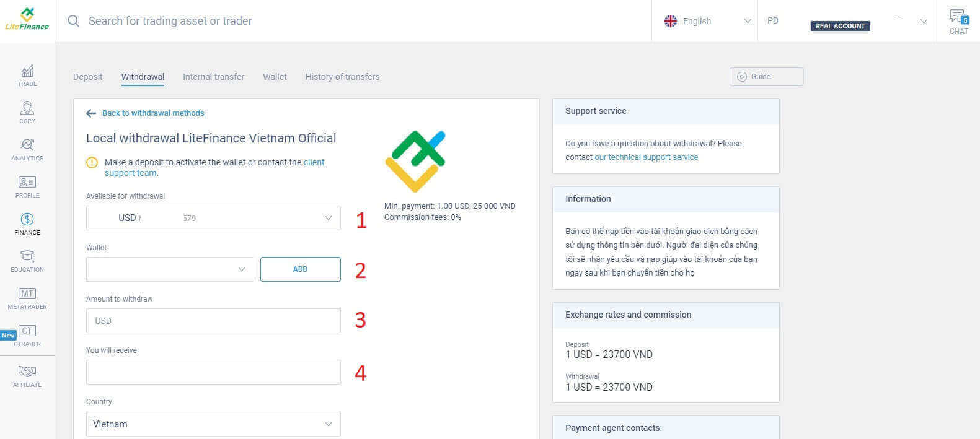Open the Education section in sidebar
The image size is (980, 439).
tap(27, 261)
